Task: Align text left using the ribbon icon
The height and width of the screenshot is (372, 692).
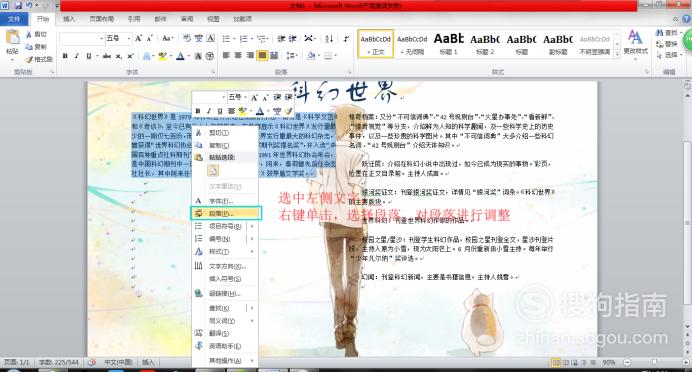Action: point(226,56)
